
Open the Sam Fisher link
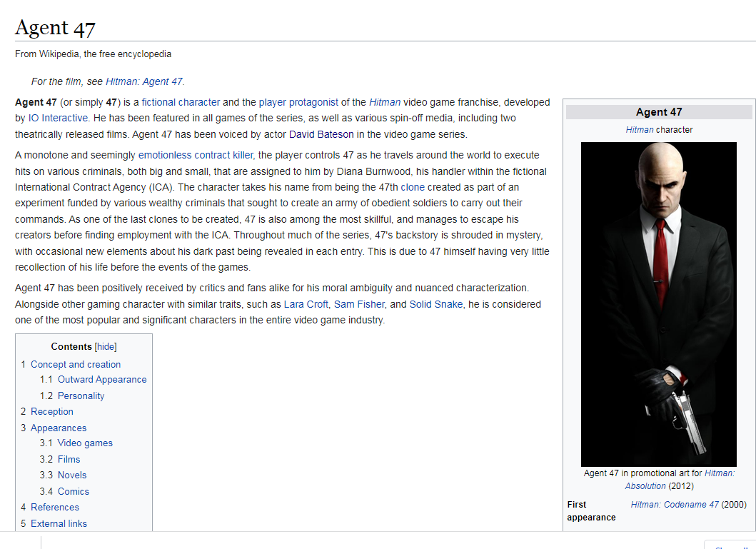pos(359,304)
